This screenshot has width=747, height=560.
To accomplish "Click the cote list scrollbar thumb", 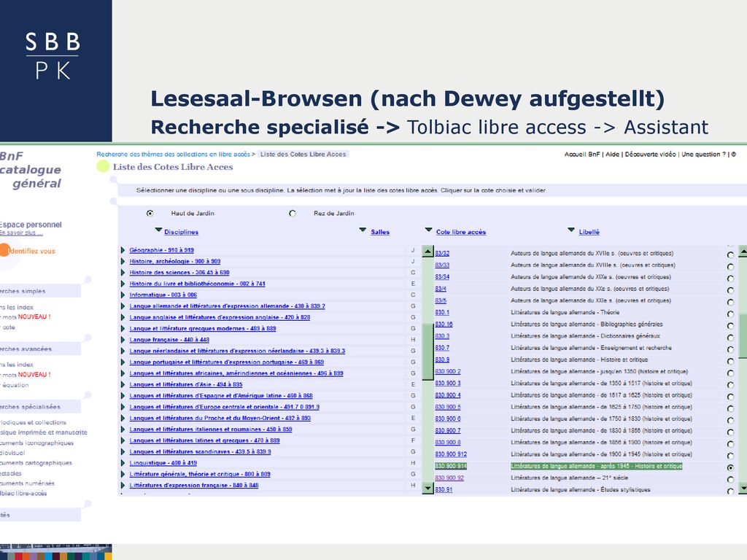I will click(742, 335).
